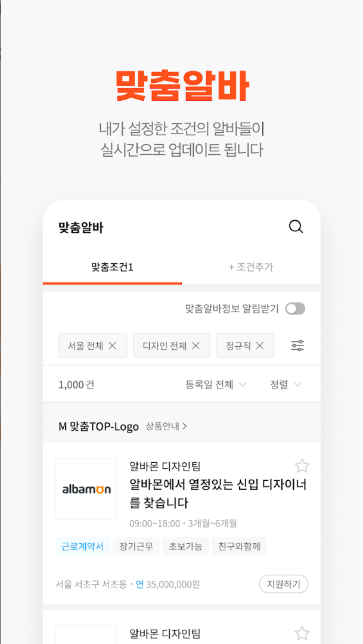Select the 근로계약서 tag

[x=82, y=546]
